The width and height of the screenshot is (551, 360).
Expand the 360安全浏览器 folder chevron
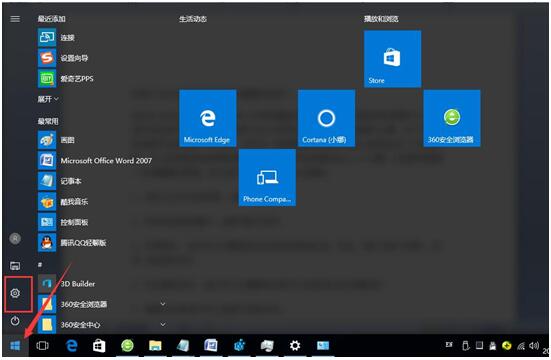point(163,304)
